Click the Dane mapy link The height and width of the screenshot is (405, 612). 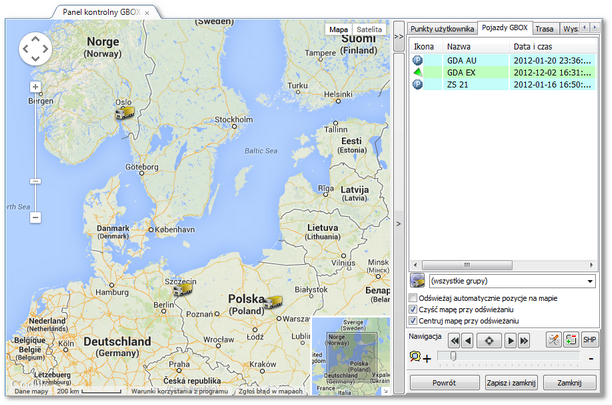[x=31, y=391]
